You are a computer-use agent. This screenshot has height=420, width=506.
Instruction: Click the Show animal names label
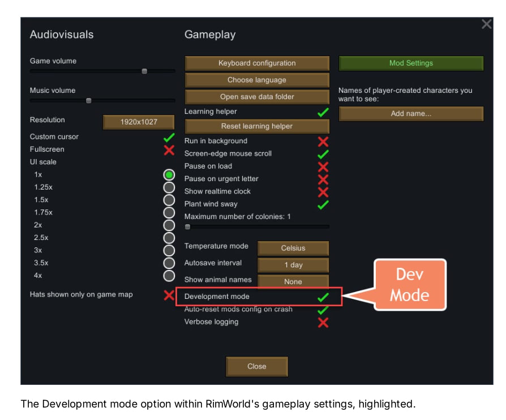[x=218, y=280]
